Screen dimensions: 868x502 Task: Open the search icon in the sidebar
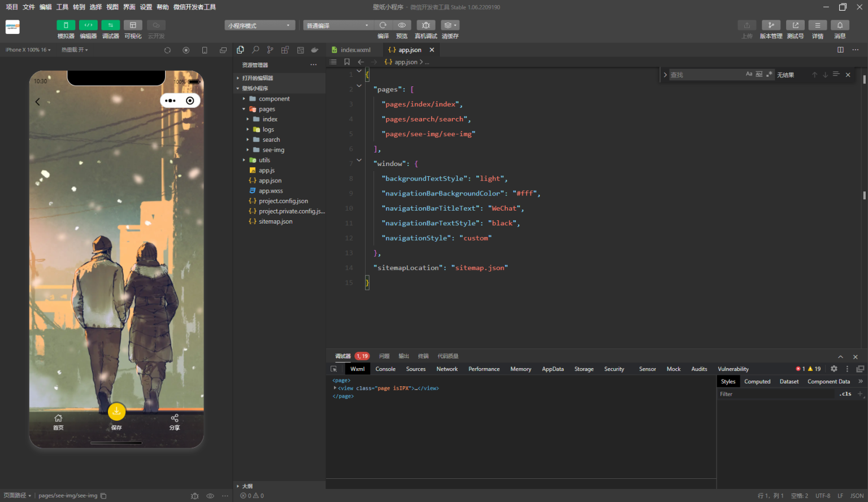[x=255, y=50]
